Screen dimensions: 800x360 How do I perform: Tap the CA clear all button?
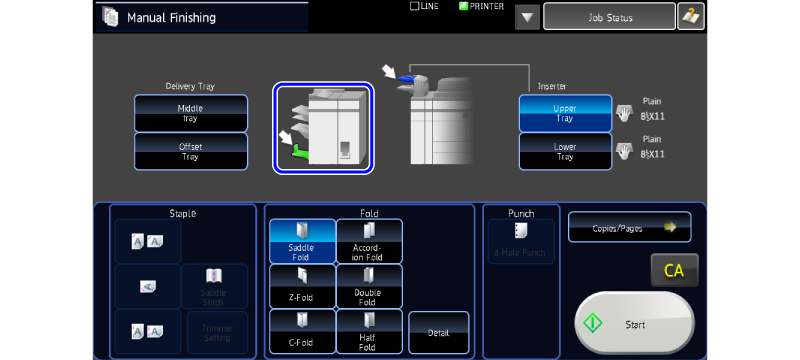[674, 270]
